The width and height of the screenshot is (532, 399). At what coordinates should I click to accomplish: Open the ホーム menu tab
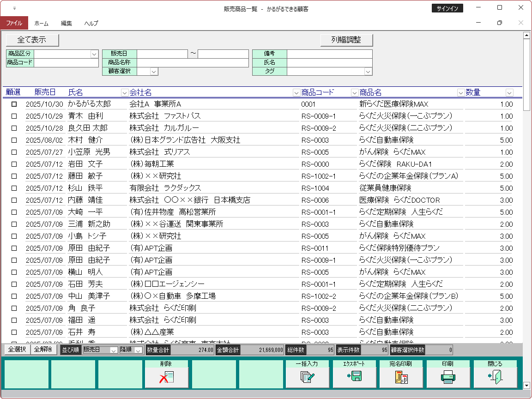[41, 23]
